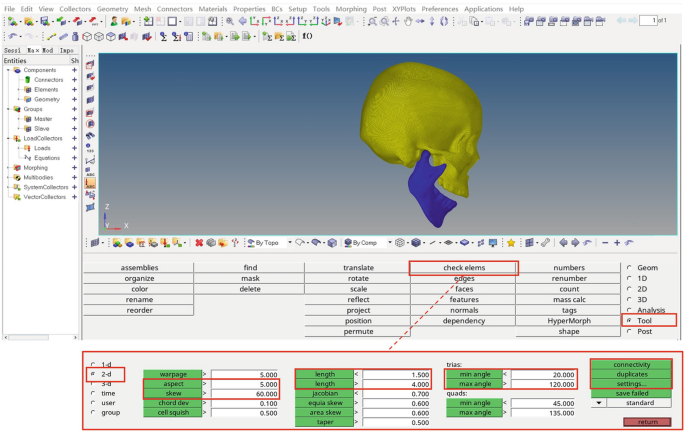Viewport: 685px width, 432px height.
Task: Open the Morphing menu
Action: point(349,8)
